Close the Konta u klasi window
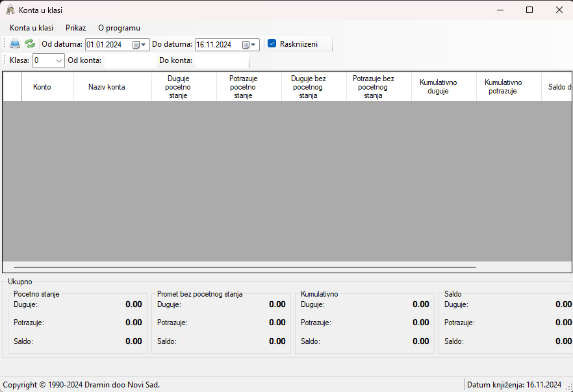 (559, 10)
